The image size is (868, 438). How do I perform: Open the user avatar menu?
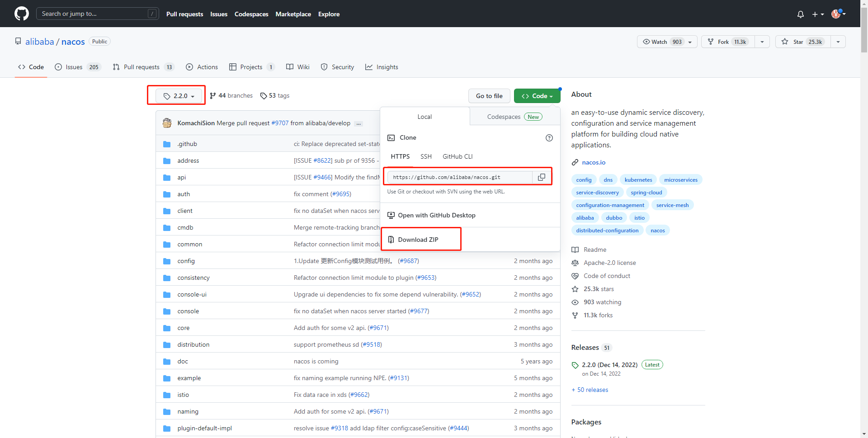pos(838,14)
